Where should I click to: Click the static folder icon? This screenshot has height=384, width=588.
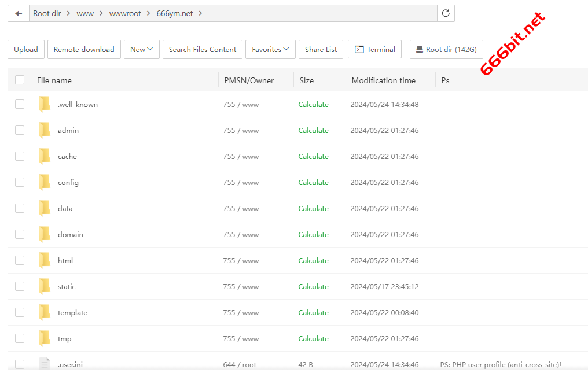(45, 287)
